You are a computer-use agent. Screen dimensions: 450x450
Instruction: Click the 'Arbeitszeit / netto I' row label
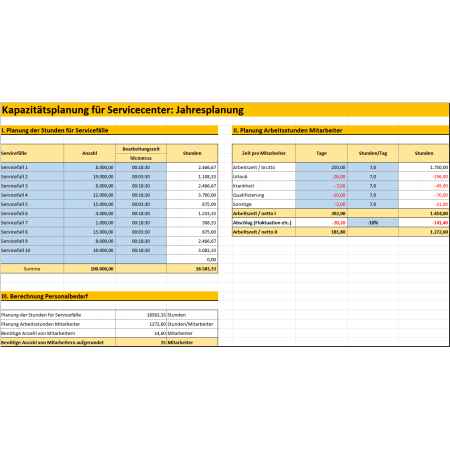pyautogui.click(x=264, y=213)
